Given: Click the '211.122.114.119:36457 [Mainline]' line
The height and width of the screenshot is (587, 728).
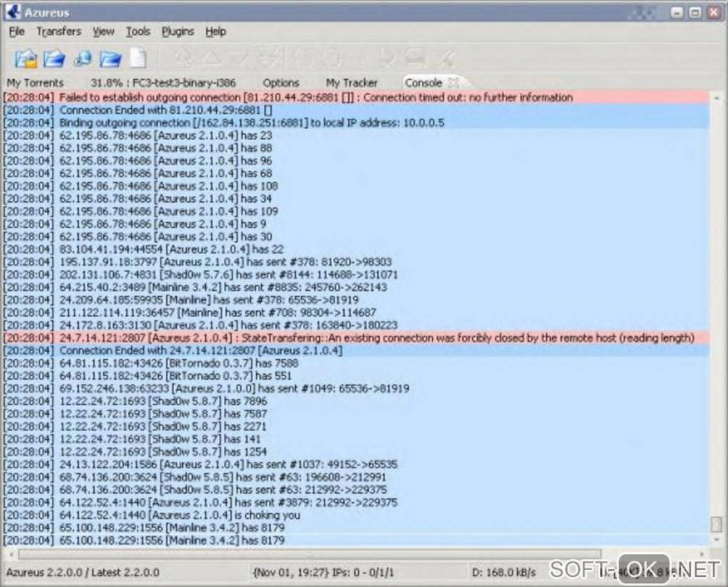Looking at the screenshot, I should click(x=356, y=312).
